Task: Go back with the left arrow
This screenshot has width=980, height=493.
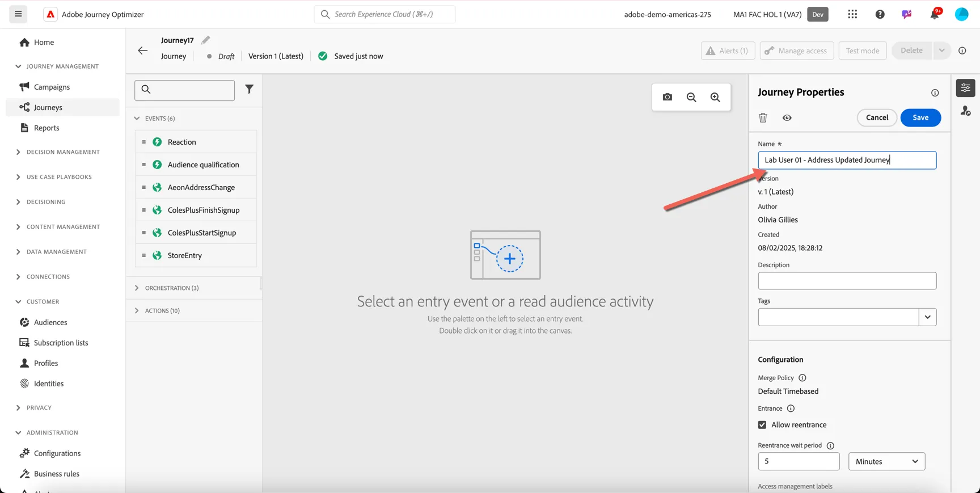Action: (142, 50)
